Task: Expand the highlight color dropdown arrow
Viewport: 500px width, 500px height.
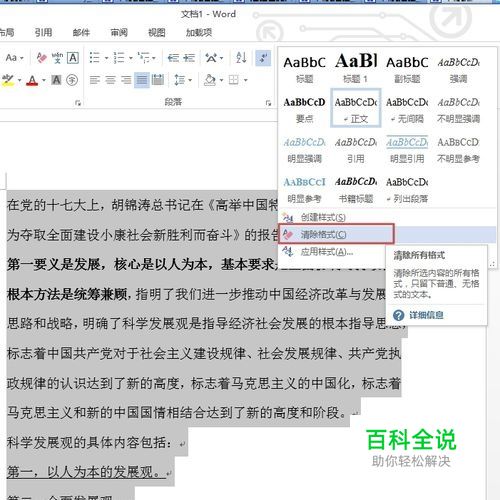Action: (x=19, y=80)
